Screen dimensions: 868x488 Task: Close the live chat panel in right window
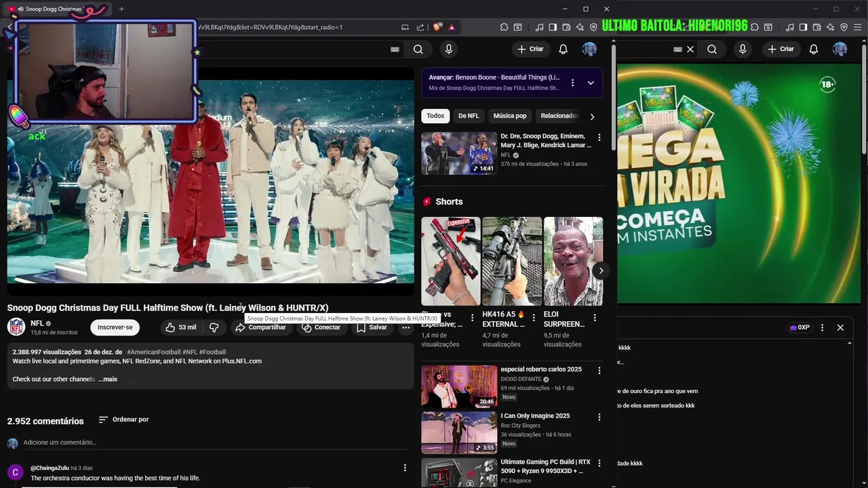click(x=840, y=327)
